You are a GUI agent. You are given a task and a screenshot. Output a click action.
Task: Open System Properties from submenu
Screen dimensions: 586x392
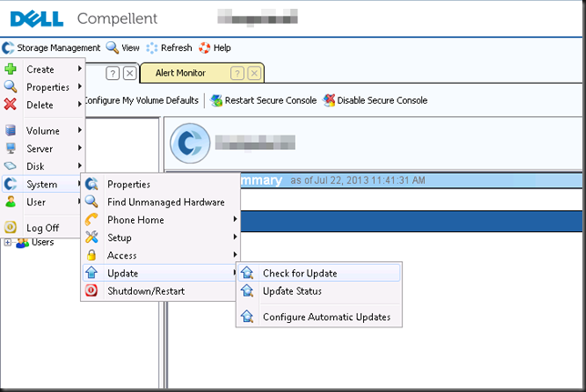(161, 185)
